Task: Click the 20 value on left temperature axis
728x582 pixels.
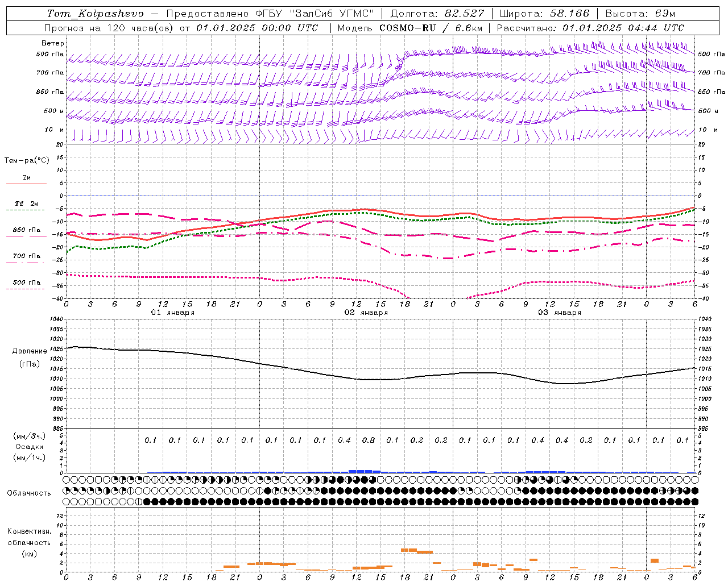Action: [x=59, y=144]
